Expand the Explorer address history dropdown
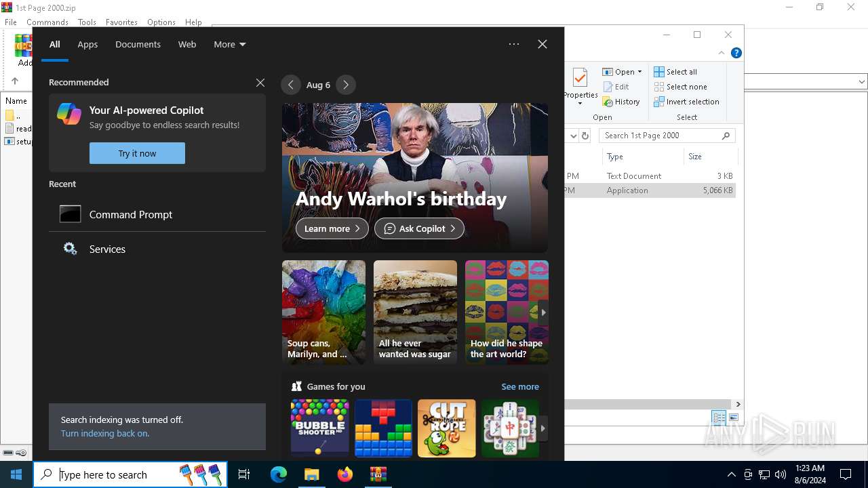868x488 pixels. coord(574,136)
